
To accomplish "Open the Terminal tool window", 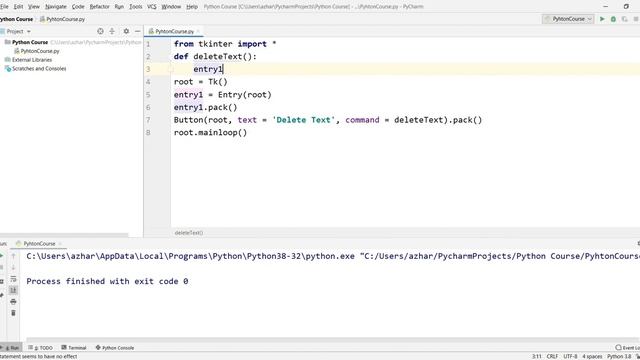I will pos(74,348).
